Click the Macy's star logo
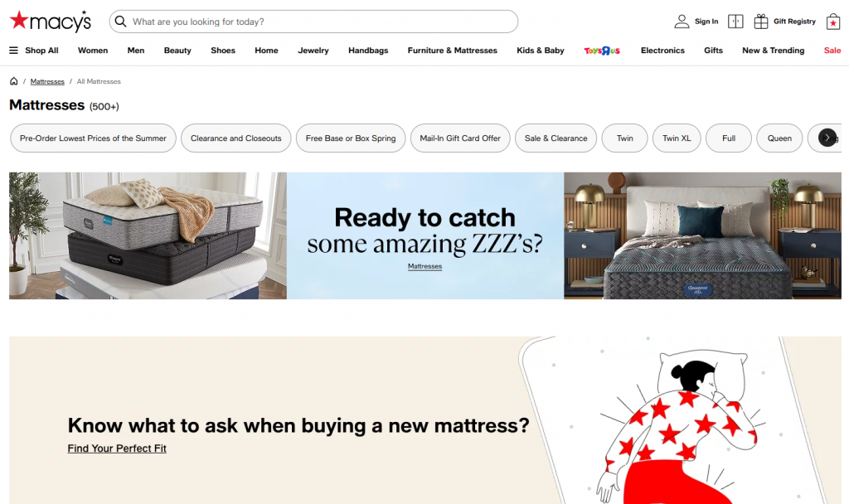Image resolution: width=849 pixels, height=504 pixels. [x=51, y=21]
